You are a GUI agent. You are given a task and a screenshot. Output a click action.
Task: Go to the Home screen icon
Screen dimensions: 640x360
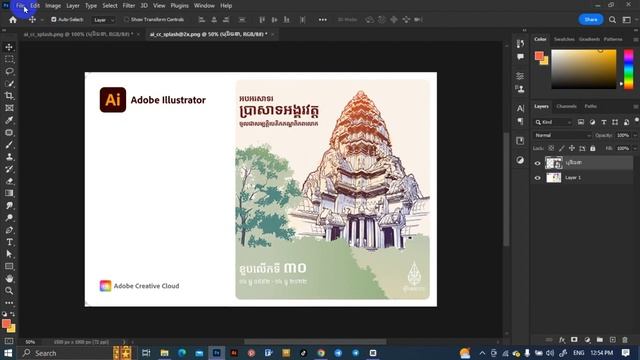(13, 20)
